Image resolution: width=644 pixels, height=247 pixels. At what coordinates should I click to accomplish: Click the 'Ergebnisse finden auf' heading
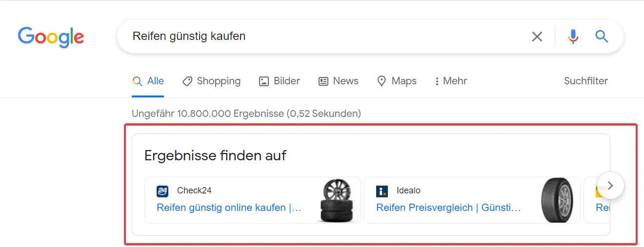(x=215, y=156)
